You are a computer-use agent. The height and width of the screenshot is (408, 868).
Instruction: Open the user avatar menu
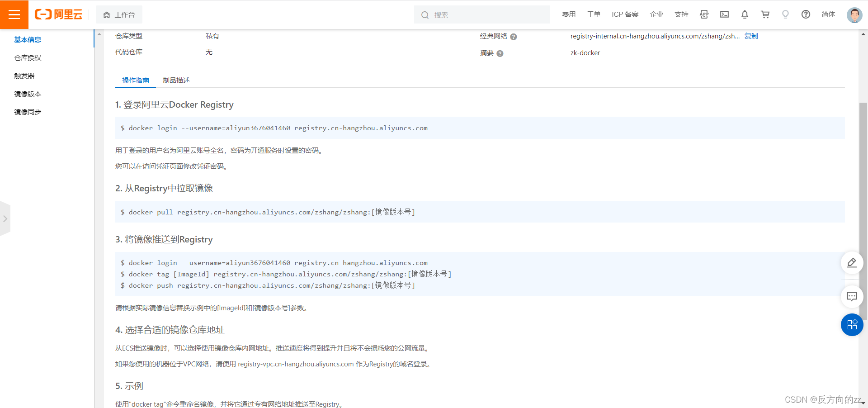tap(854, 14)
